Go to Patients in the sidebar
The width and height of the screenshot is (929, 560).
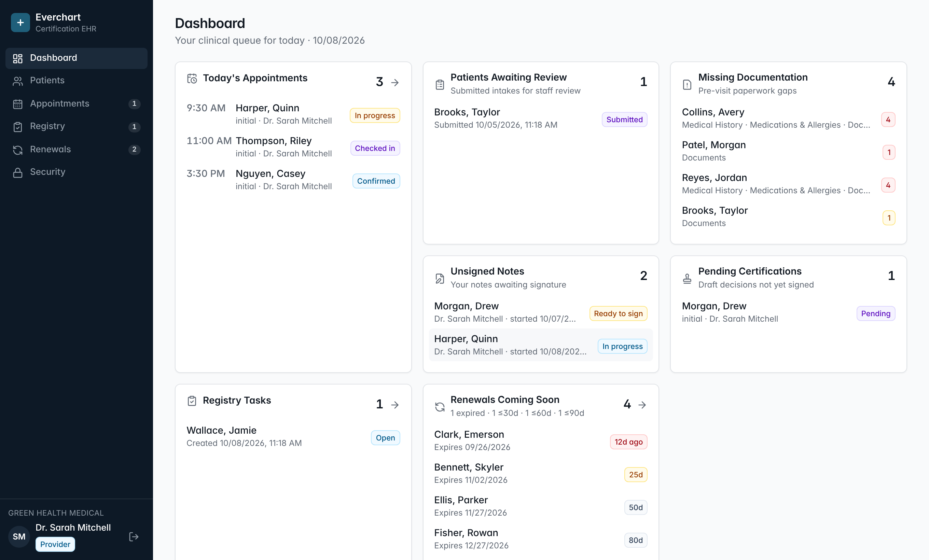point(77,81)
